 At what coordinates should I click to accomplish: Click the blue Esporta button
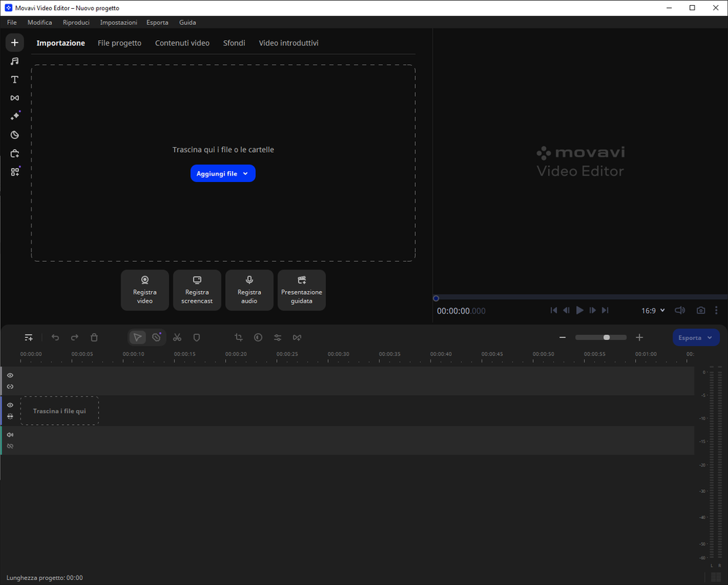(696, 338)
